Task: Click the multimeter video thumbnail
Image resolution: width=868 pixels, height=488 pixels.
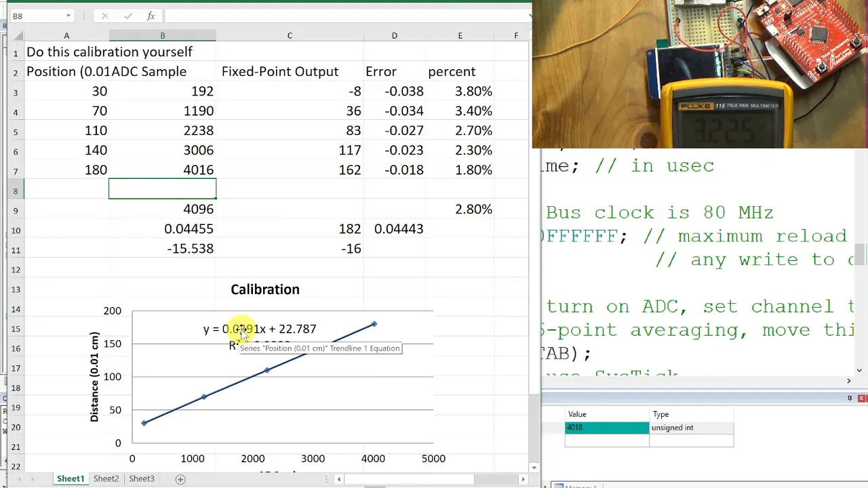Action: click(x=700, y=74)
